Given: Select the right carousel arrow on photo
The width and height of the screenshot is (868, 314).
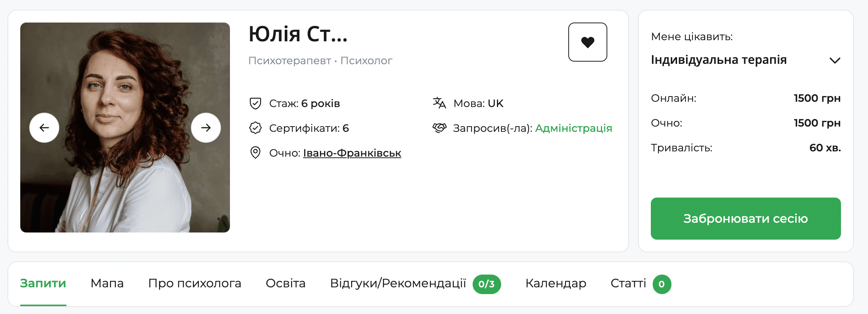Looking at the screenshot, I should tap(206, 127).
